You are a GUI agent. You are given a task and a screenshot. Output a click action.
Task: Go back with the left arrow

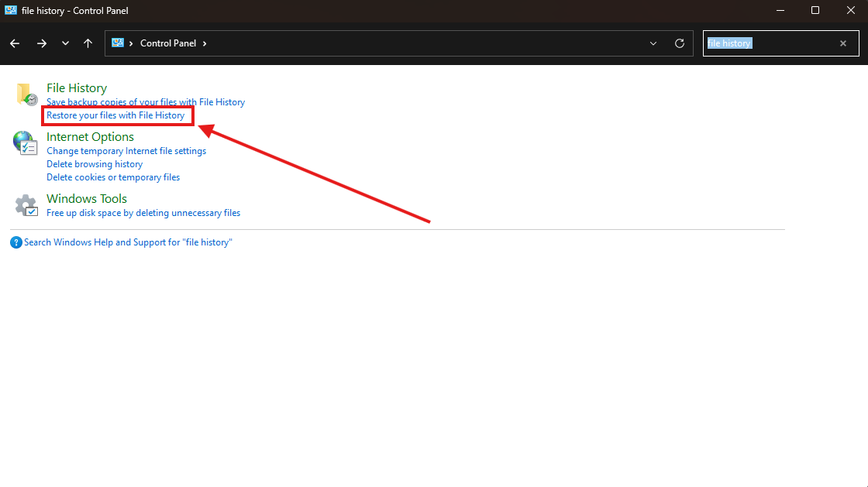[x=15, y=43]
